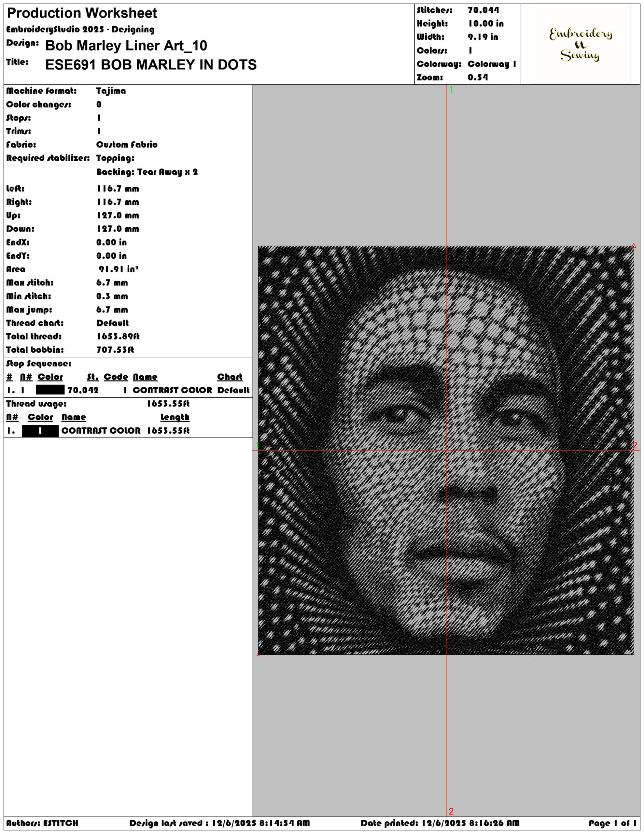Viewport: 644px width, 834px height.
Task: Click the Stop Sequence stitch count 70,042
Action: (83, 390)
